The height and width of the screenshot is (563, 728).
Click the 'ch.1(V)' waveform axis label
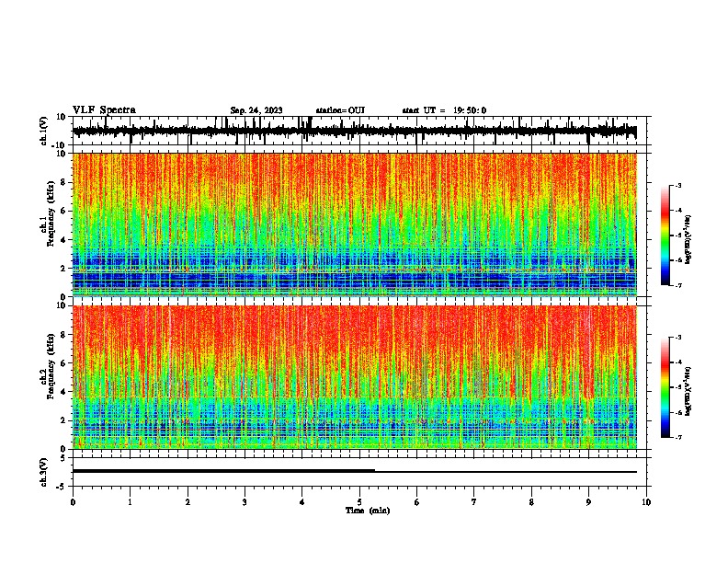[x=44, y=131]
